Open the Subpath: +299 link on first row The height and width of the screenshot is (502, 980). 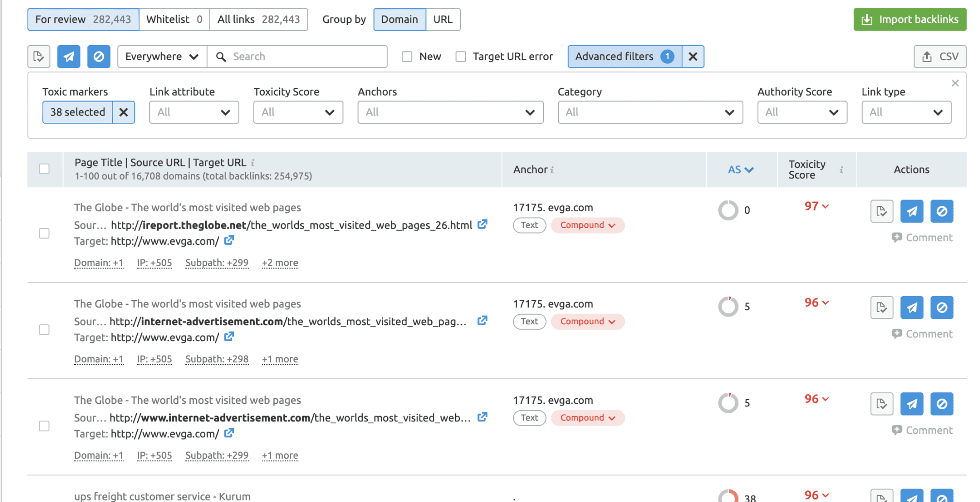click(217, 263)
